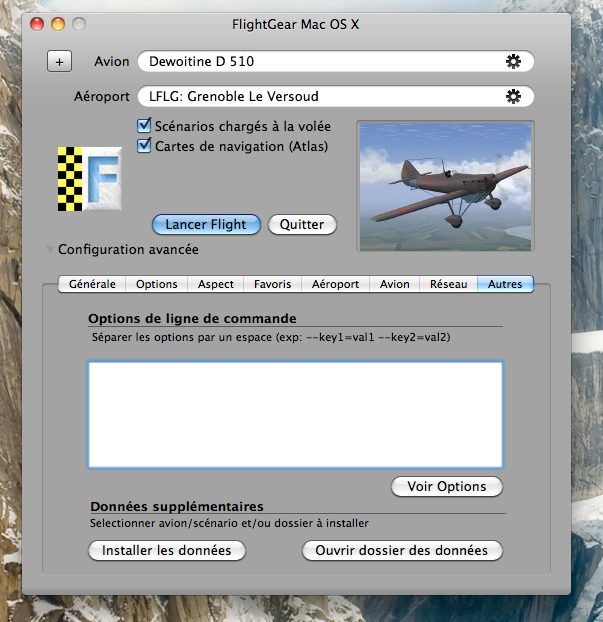
Task: Click the yellow minimize window button
Action: [58, 24]
